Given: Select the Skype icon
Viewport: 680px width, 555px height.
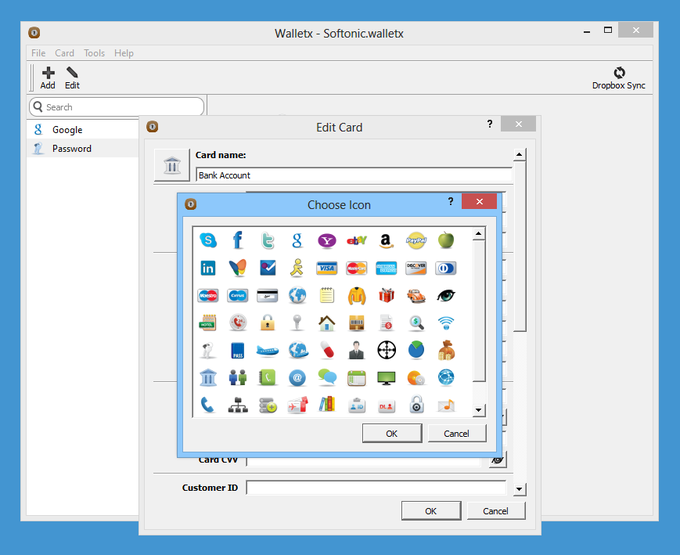Looking at the screenshot, I should pos(208,240).
